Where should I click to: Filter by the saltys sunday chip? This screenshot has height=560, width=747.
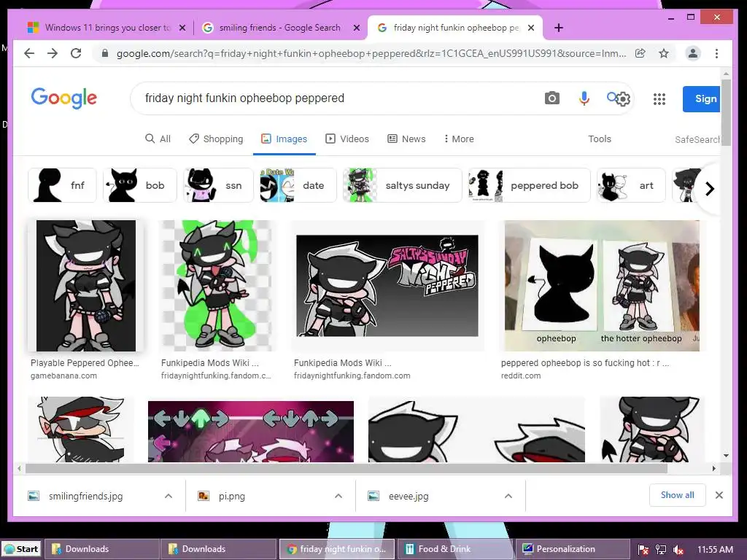[x=403, y=185]
